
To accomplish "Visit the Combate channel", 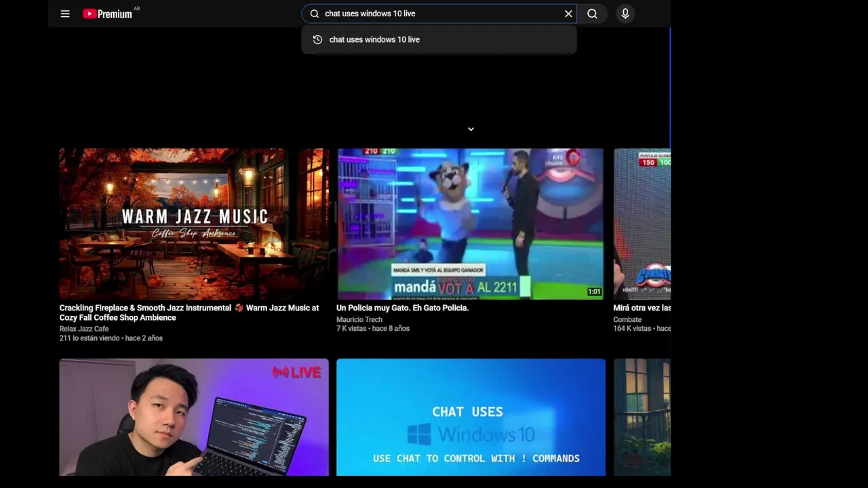I will coord(627,319).
